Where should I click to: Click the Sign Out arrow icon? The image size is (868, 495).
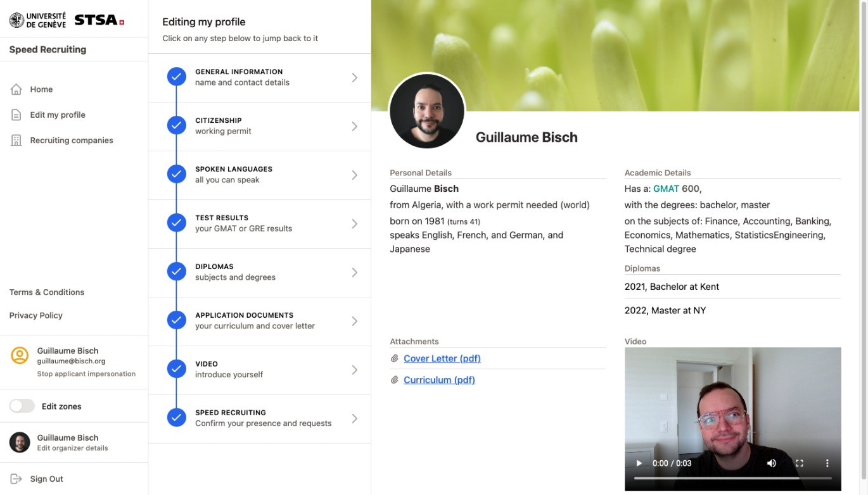click(16, 479)
